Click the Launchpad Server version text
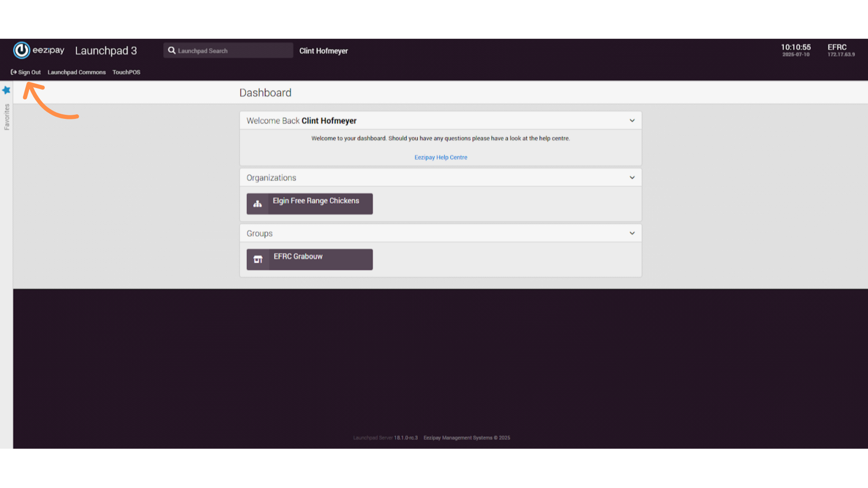The height and width of the screenshot is (488, 868). [385, 438]
